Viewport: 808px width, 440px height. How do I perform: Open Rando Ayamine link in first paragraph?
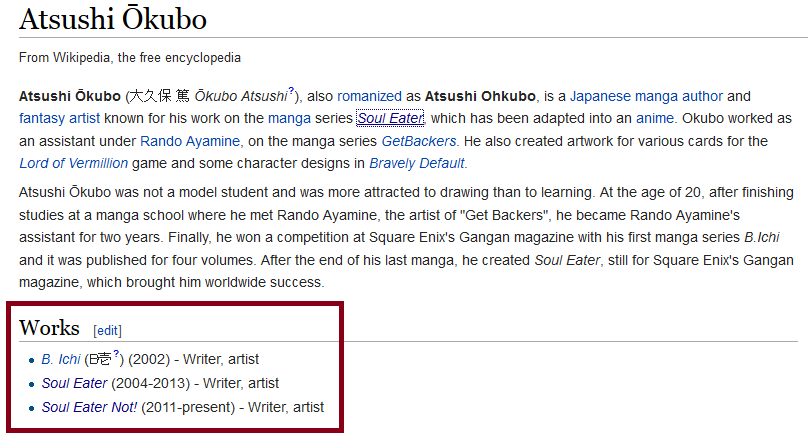click(x=190, y=141)
